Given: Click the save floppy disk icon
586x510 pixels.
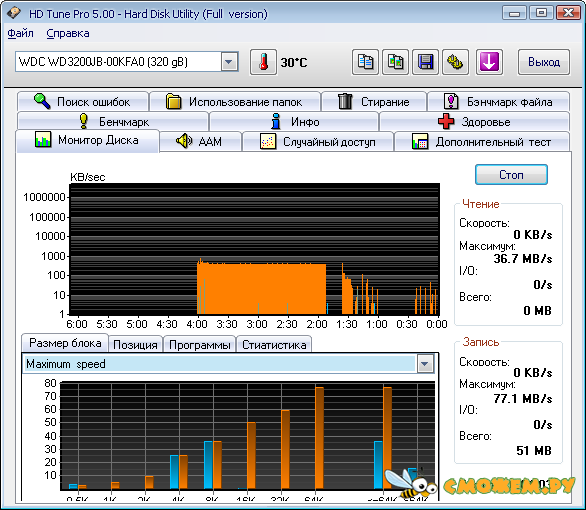Looking at the screenshot, I should (x=425, y=62).
